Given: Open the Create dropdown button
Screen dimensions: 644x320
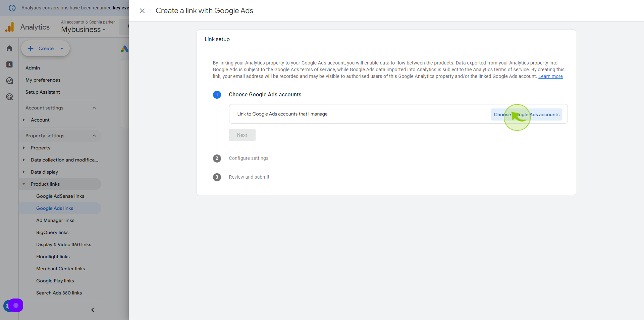Looking at the screenshot, I should coord(46,48).
